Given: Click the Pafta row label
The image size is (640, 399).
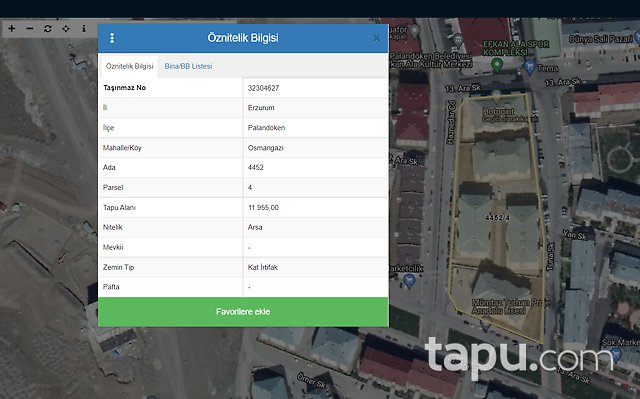Looking at the screenshot, I should pos(111,287).
